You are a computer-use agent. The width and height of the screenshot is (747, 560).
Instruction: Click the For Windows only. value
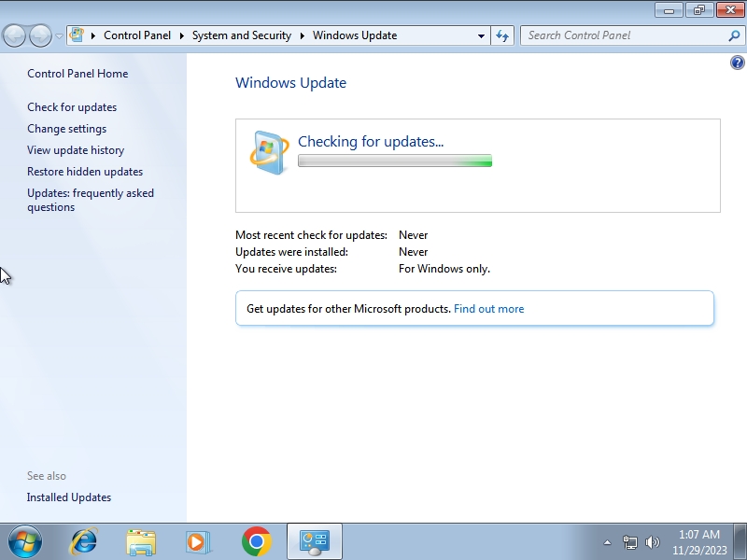point(444,269)
